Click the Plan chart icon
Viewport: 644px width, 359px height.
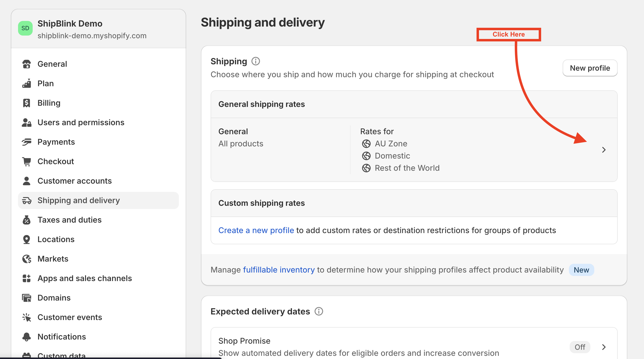(x=27, y=84)
